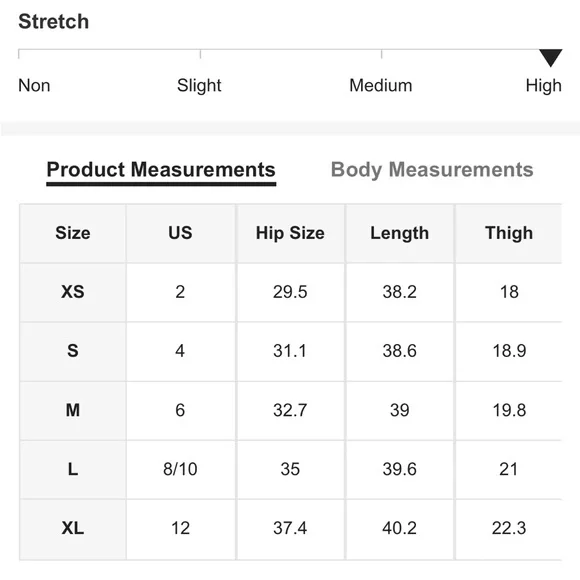Select the XL size row header
The image size is (580, 580).
(72, 528)
